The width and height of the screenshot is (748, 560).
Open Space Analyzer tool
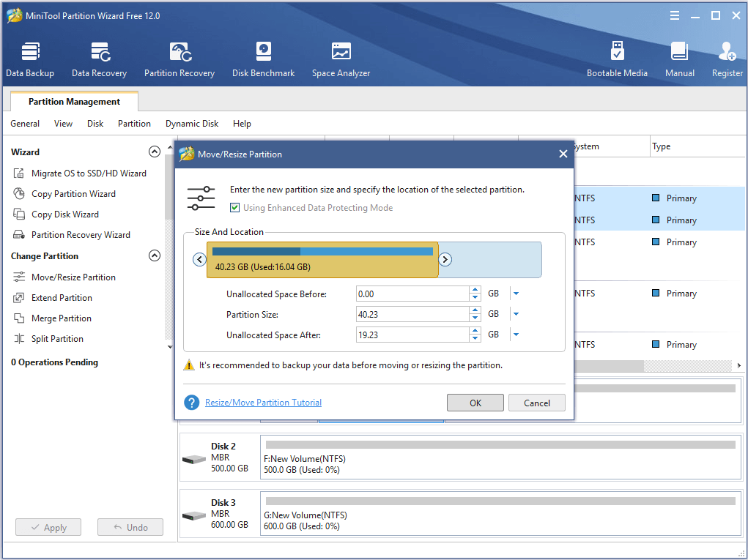[x=341, y=59]
